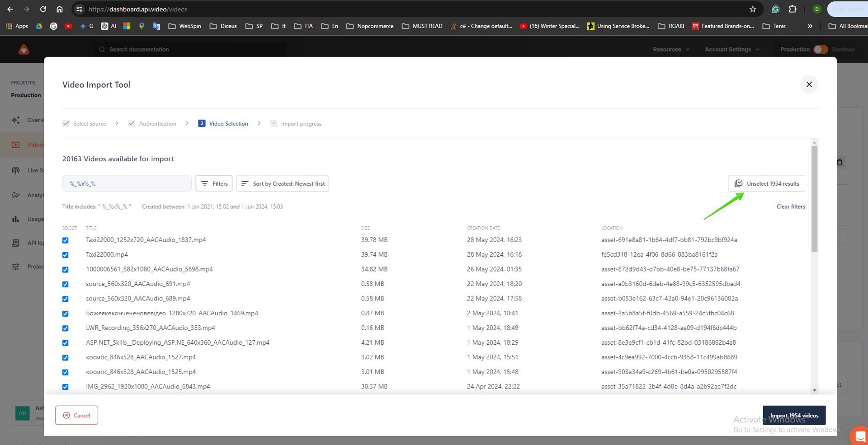Expand the Resources dropdown
868x445 pixels.
(x=671, y=49)
